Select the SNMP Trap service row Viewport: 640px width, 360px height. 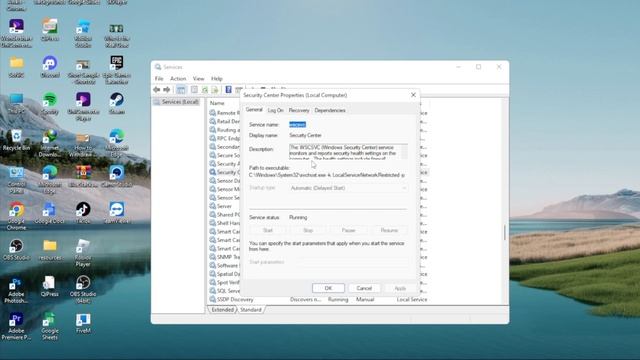[x=224, y=257]
